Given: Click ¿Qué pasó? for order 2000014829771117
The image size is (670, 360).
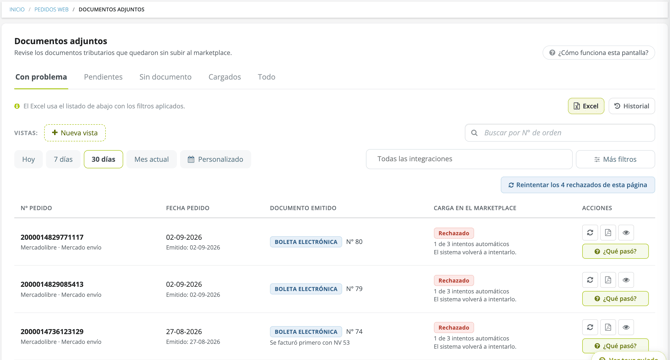Looking at the screenshot, I should tap(615, 252).
